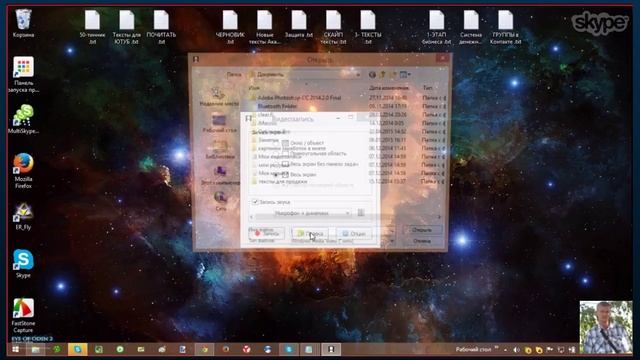This screenshot has width=640, height=360.
Task: Sort by the Дата изменения column header
Action: point(389,88)
